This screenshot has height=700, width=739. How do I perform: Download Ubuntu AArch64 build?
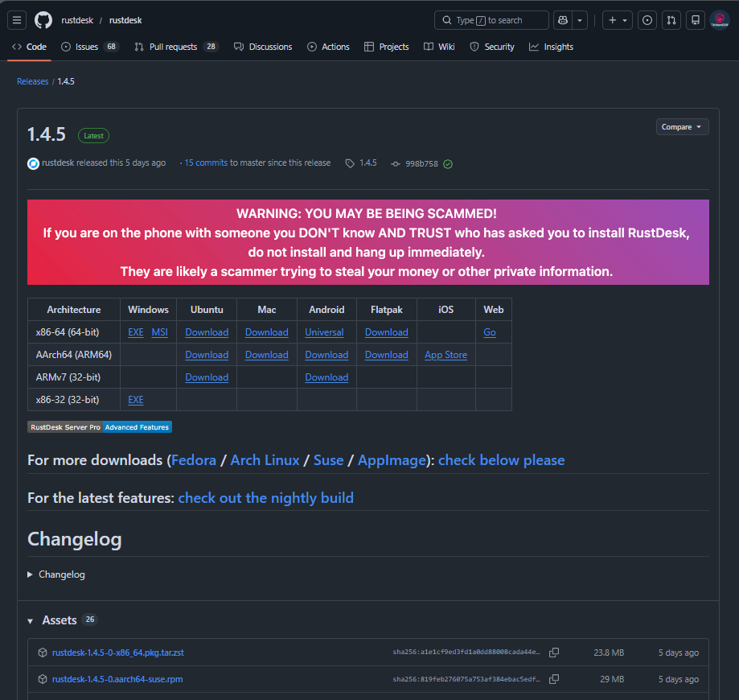tap(207, 355)
